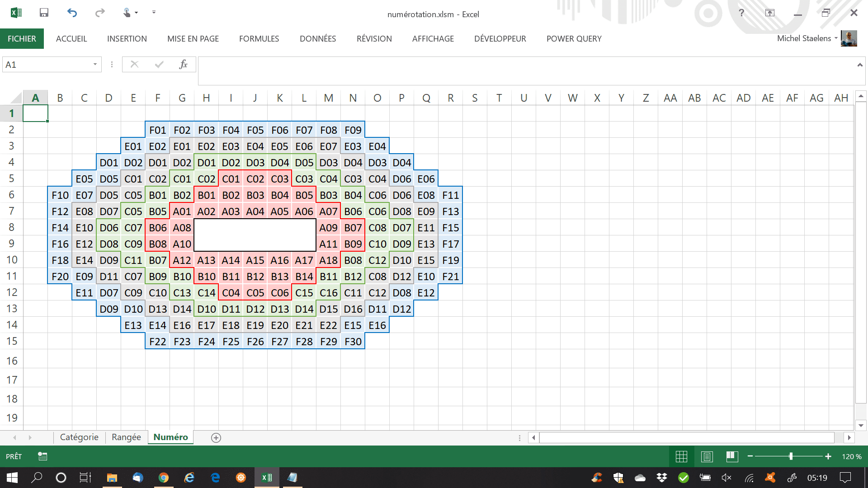Open Excel Help question mark icon
This screenshot has width=868, height=488.
(741, 13)
